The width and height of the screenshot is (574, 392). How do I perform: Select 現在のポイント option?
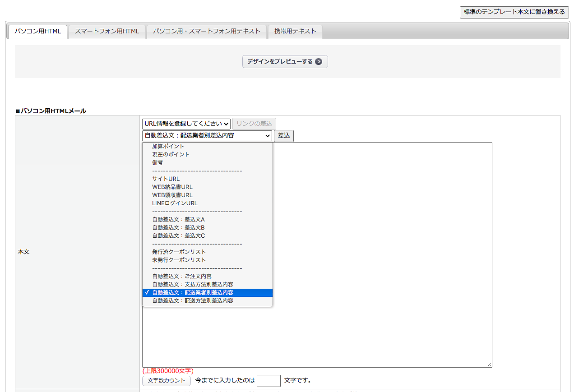171,155
